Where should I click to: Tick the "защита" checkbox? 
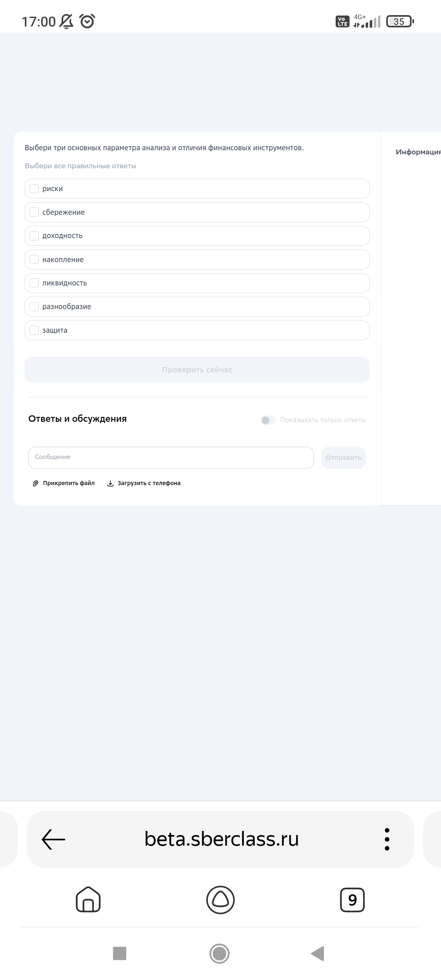[x=34, y=330]
